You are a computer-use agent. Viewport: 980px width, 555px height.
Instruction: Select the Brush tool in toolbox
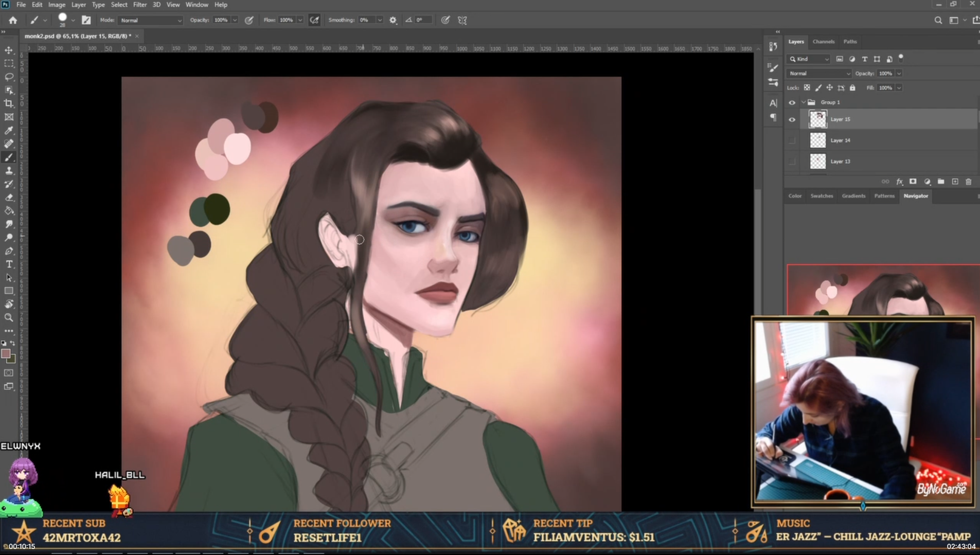coord(9,157)
